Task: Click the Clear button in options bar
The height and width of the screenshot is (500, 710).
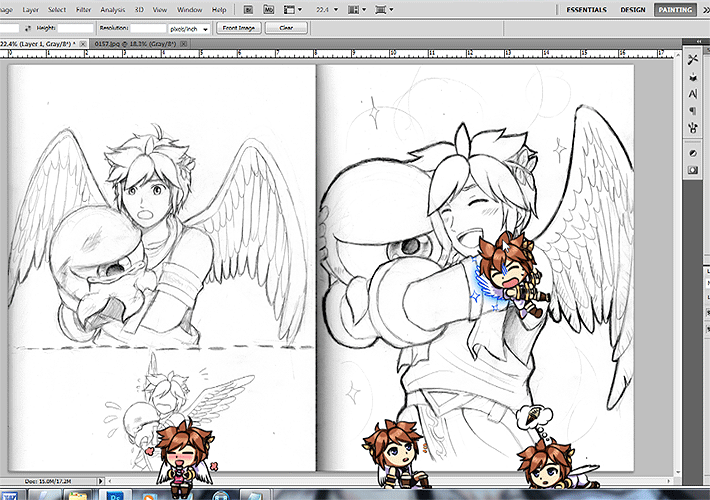Action: coord(286,28)
